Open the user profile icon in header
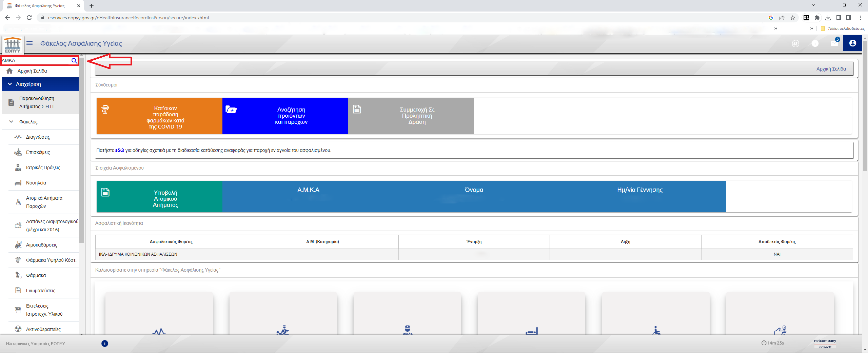 [x=852, y=43]
